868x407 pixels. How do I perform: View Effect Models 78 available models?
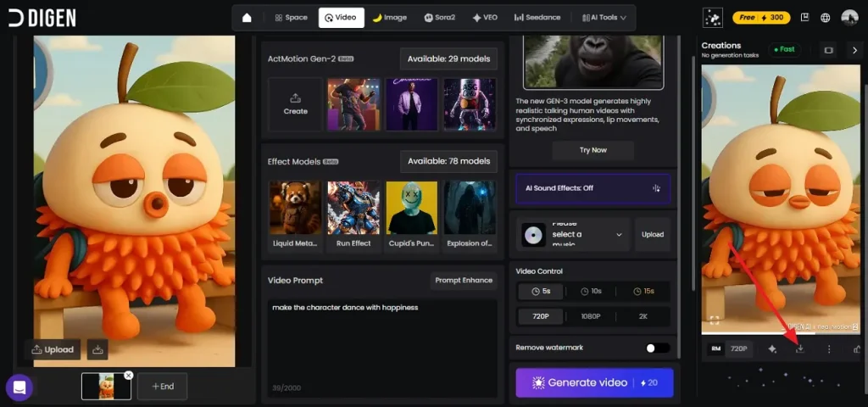(449, 161)
